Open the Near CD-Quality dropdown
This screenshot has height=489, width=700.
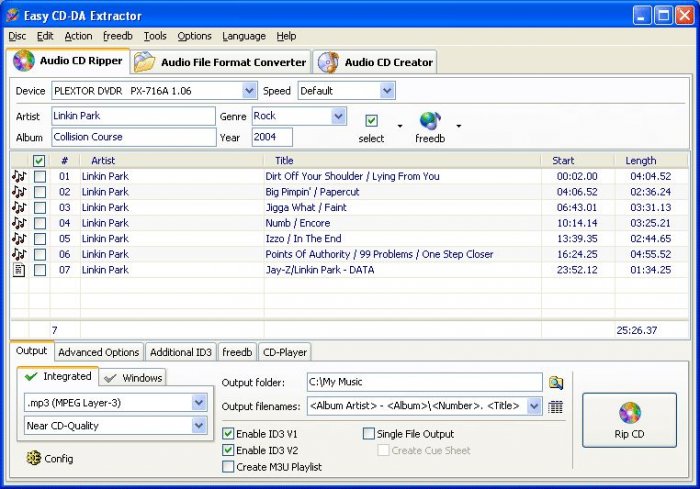pyautogui.click(x=199, y=426)
